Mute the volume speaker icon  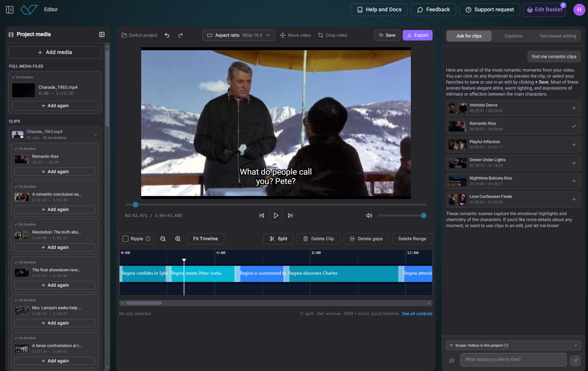pyautogui.click(x=369, y=215)
